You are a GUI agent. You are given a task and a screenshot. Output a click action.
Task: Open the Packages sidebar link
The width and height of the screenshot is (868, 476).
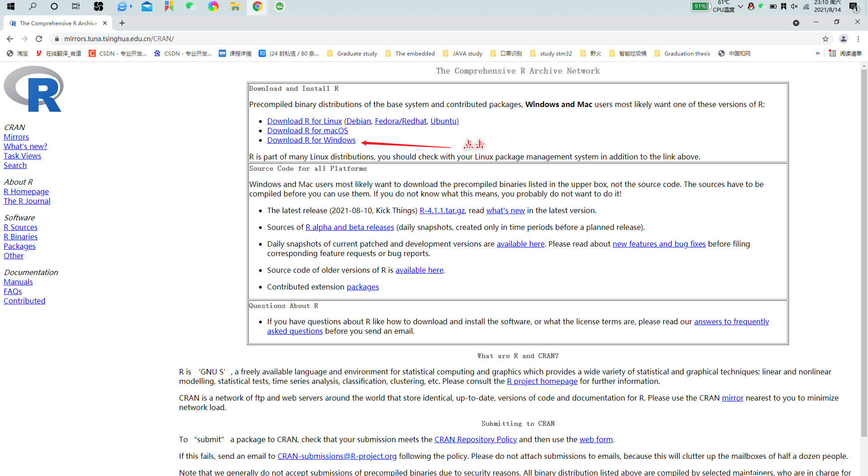click(19, 246)
